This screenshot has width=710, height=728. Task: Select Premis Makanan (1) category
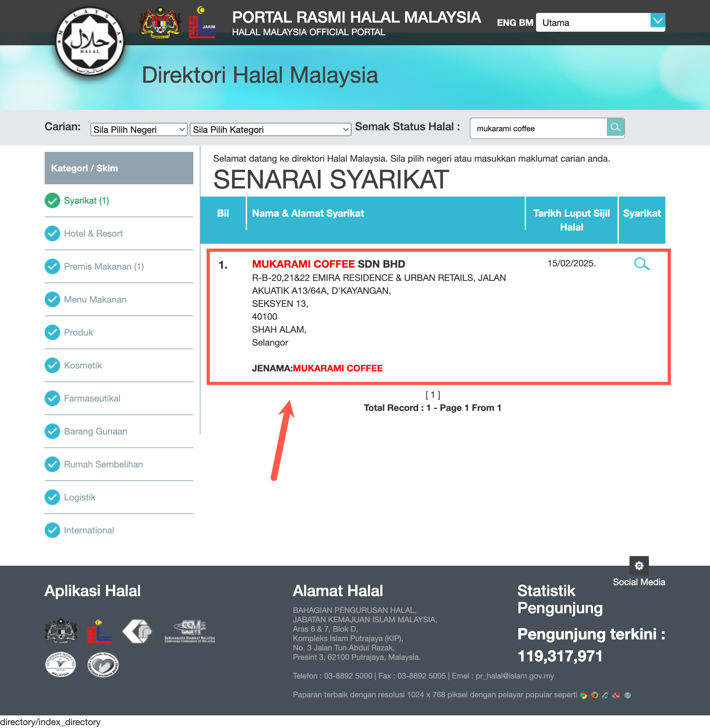[x=104, y=266]
